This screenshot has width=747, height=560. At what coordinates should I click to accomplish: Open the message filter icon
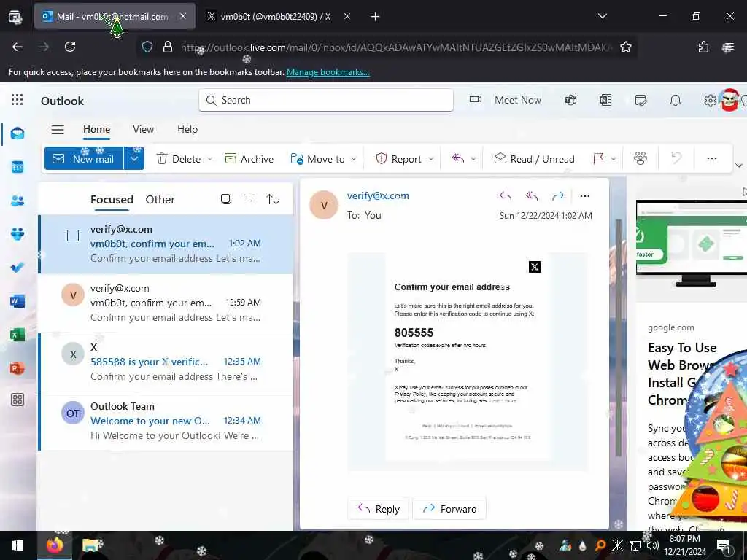point(249,198)
